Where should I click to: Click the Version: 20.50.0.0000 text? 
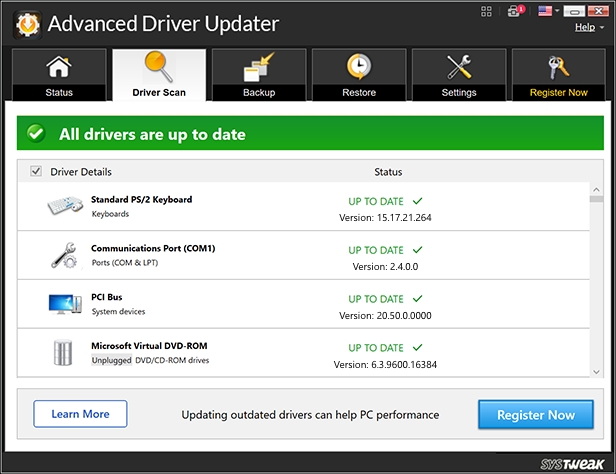coord(385,316)
